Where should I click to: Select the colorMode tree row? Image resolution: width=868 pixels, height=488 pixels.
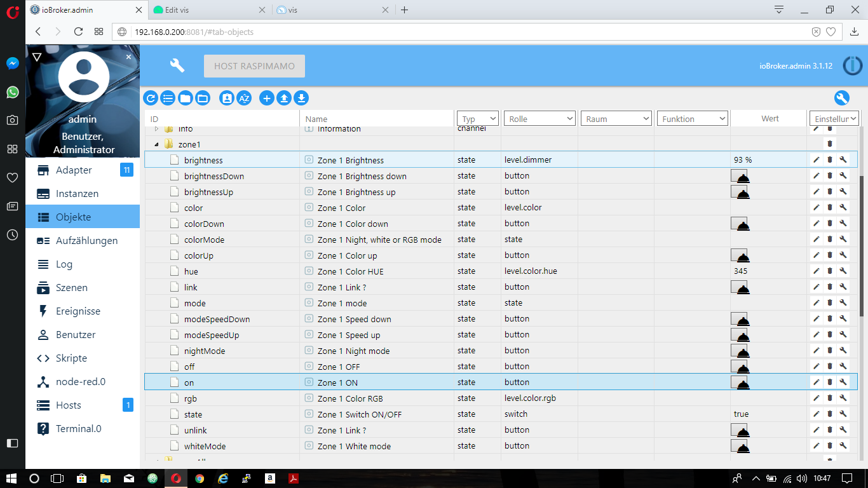coord(500,240)
